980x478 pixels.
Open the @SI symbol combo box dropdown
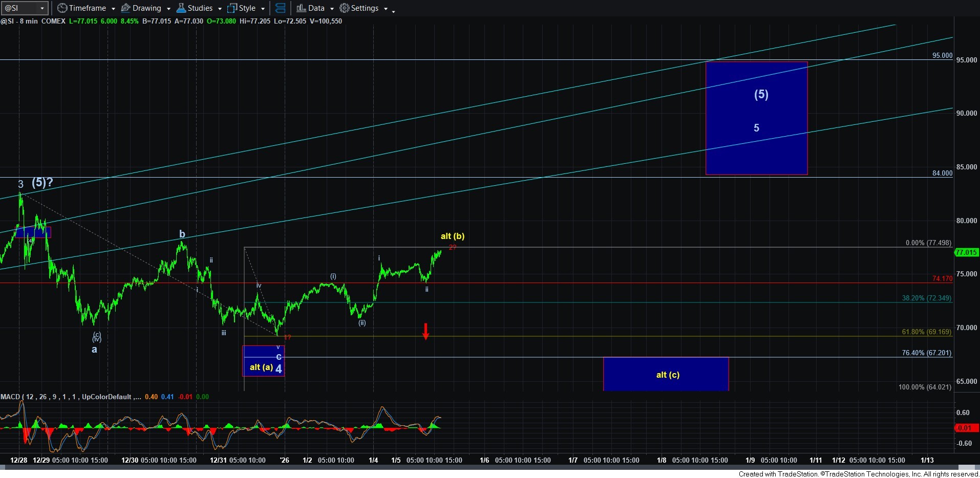pyautogui.click(x=42, y=8)
